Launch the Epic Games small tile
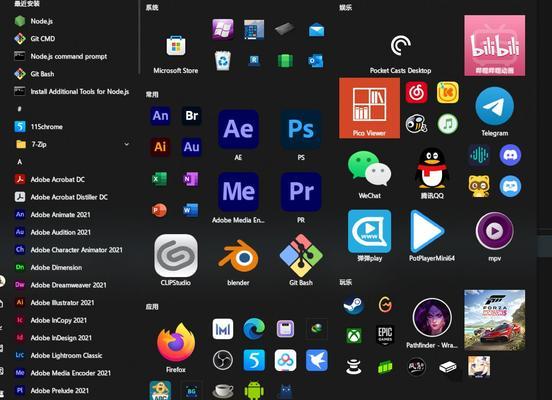552x400 pixels. 385,335
